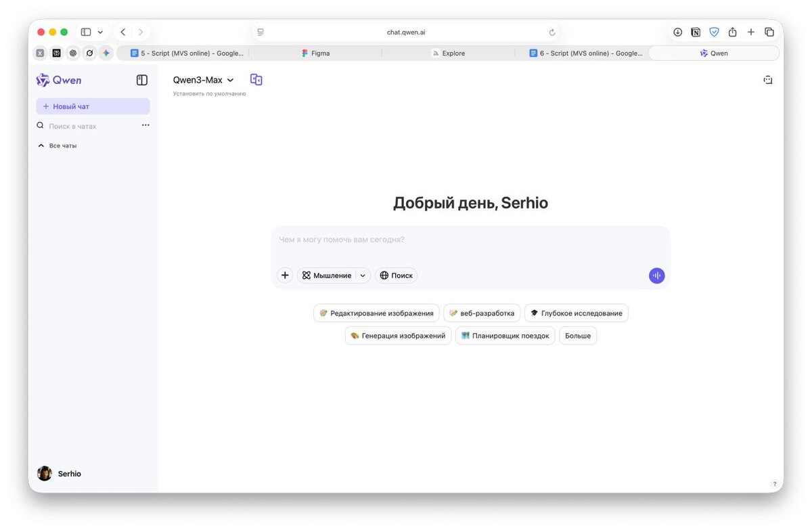This screenshot has width=812, height=530.
Task: Open a new tab with plus icon
Action: (x=751, y=32)
